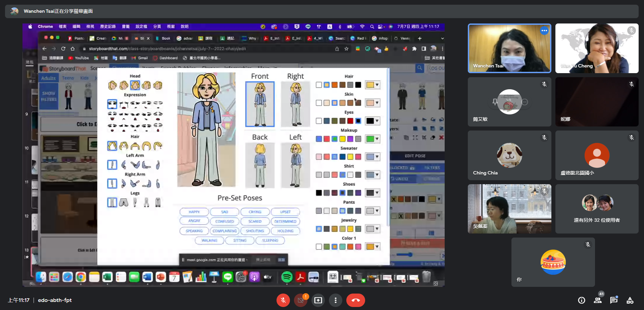The height and width of the screenshot is (310, 644).
Task: Expand the Jewelry color dropdown
Action: pos(373,229)
